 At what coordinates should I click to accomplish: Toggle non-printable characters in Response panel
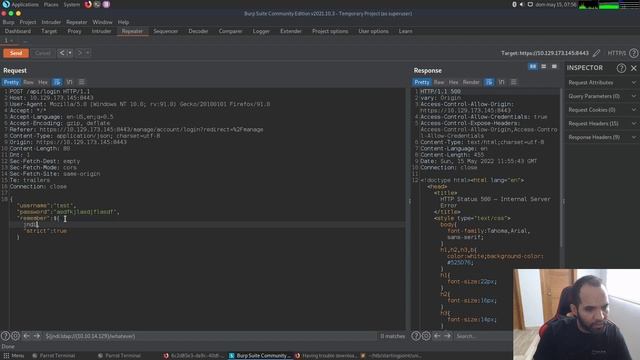[x=489, y=82]
